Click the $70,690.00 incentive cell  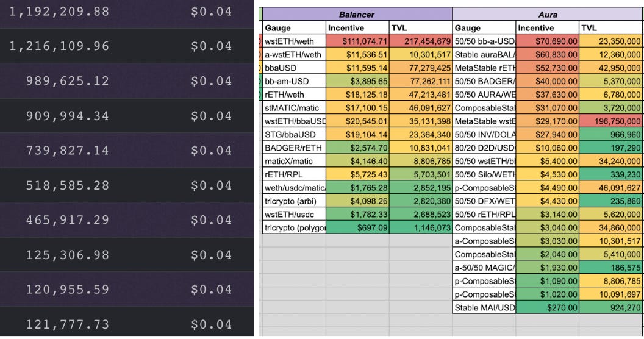(x=547, y=41)
